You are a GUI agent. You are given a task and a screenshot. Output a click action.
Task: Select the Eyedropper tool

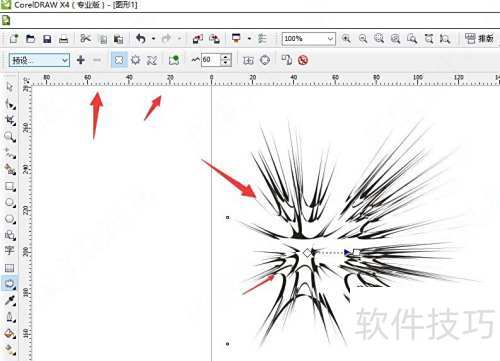click(x=10, y=300)
